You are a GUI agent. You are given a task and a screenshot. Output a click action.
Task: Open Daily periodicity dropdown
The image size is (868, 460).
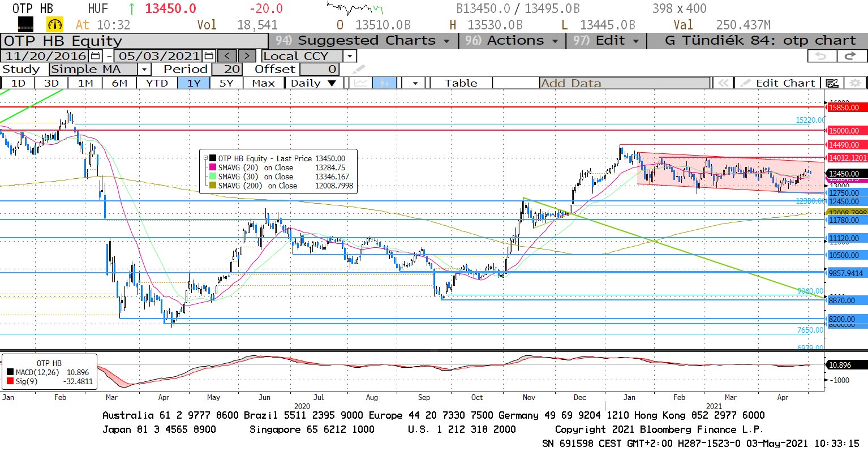click(313, 83)
